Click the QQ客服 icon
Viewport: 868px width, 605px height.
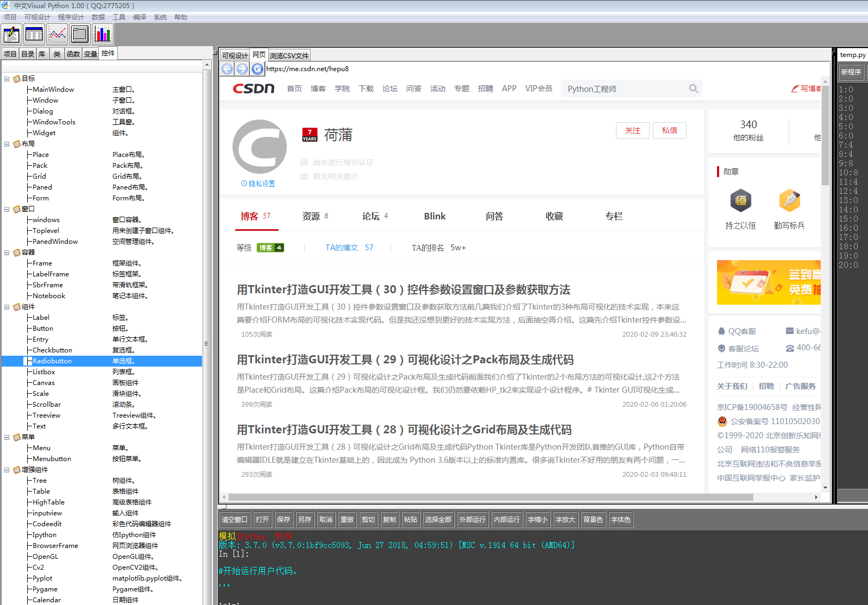[x=722, y=331]
